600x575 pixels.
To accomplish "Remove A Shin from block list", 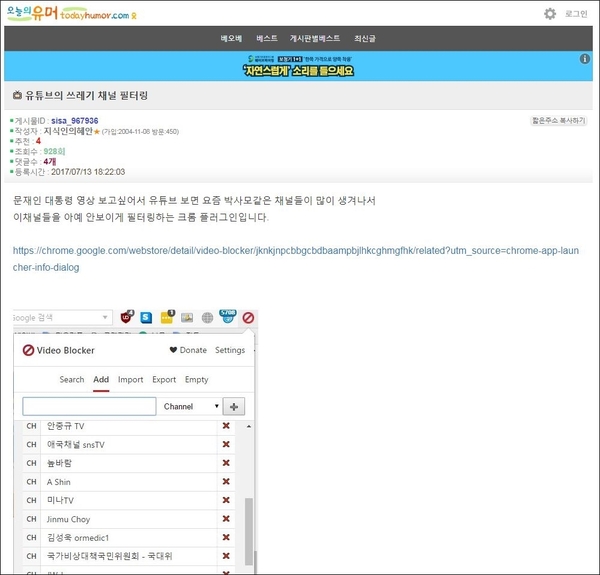I will coord(226,481).
